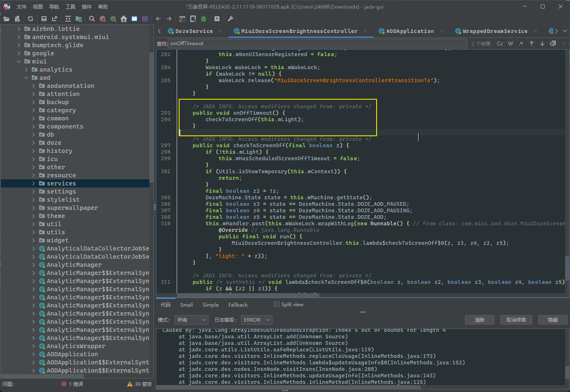Open application class window icon
570x392 pixels.
(x=134, y=19)
